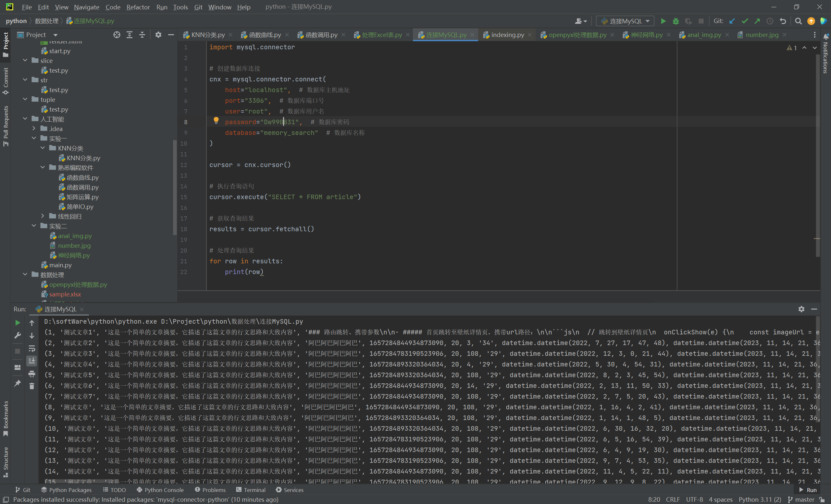Screen dimensions: 831x504
Task: Run with coverage using the toolbar icon
Action: point(688,21)
